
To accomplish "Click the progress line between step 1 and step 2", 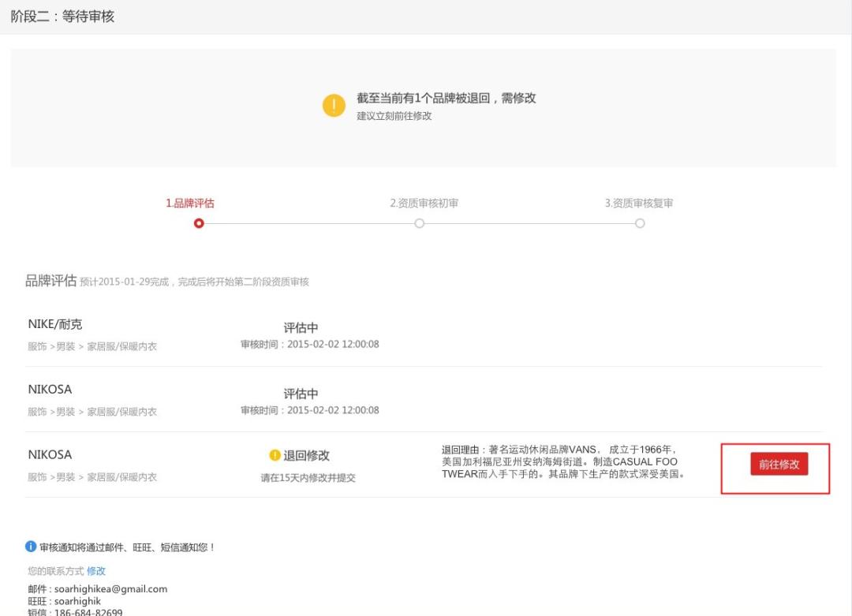I will (308, 223).
